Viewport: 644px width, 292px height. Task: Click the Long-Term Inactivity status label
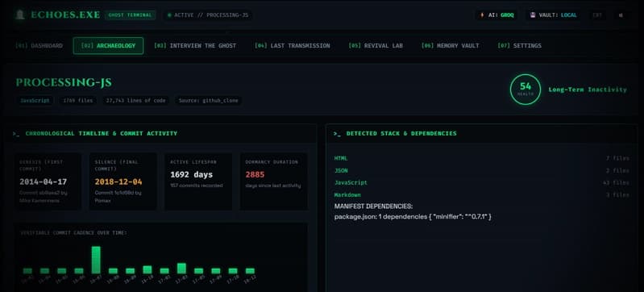click(x=588, y=90)
